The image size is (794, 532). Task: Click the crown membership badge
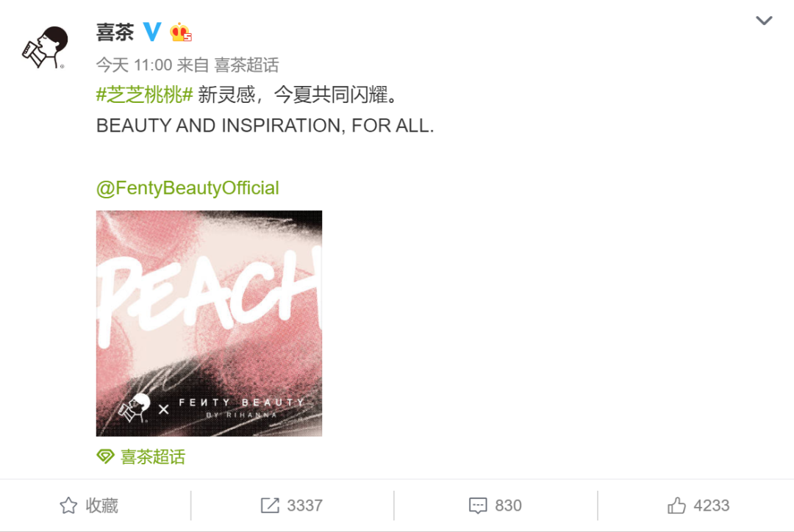click(181, 32)
